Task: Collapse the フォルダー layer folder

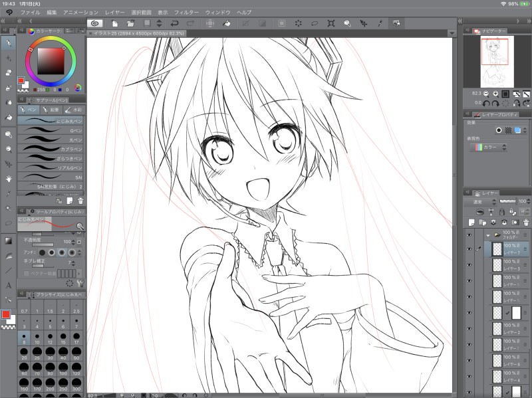Action: click(488, 235)
